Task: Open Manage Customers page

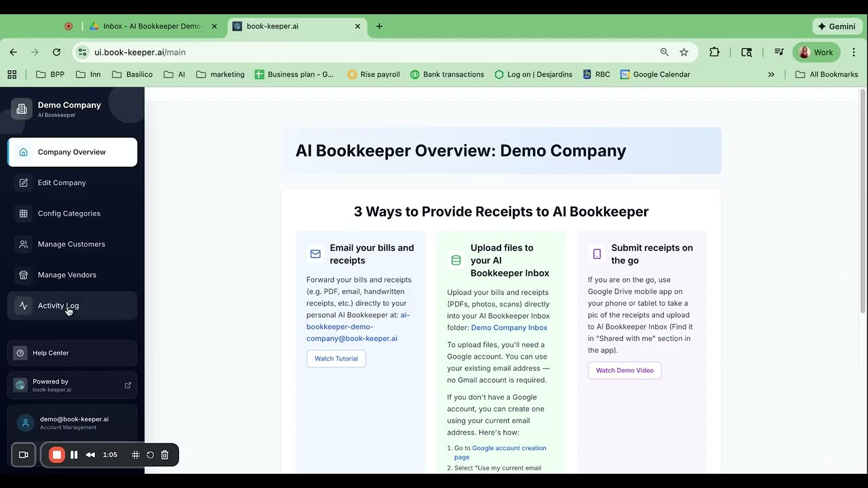Action: click(x=72, y=244)
